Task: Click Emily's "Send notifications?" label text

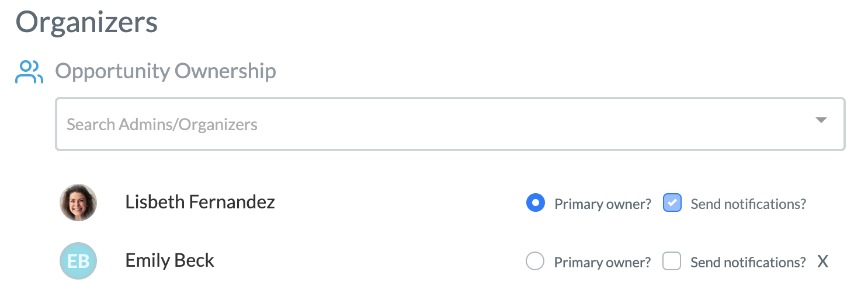Action: [748, 263]
